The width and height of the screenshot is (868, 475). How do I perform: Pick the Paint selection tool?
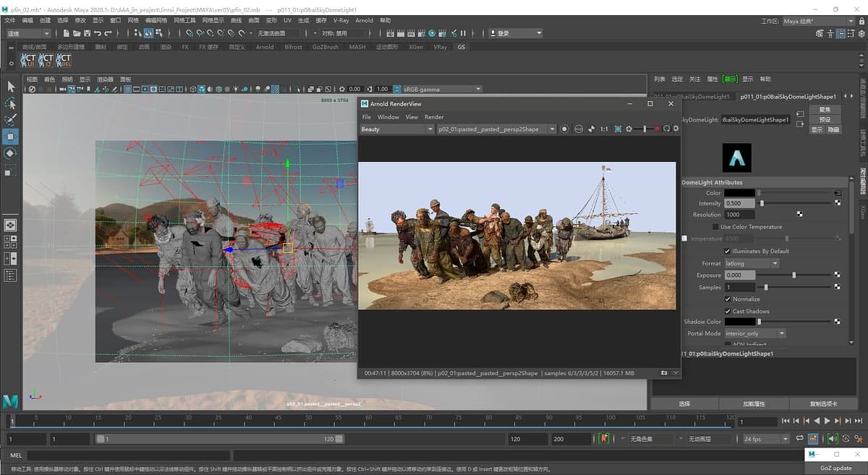point(11,120)
